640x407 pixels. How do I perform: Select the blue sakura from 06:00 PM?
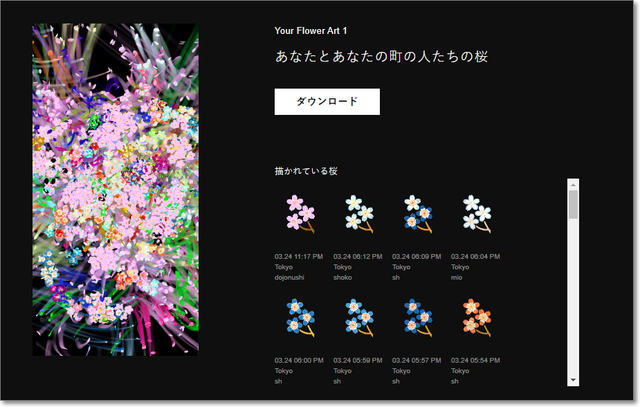pyautogui.click(x=300, y=316)
